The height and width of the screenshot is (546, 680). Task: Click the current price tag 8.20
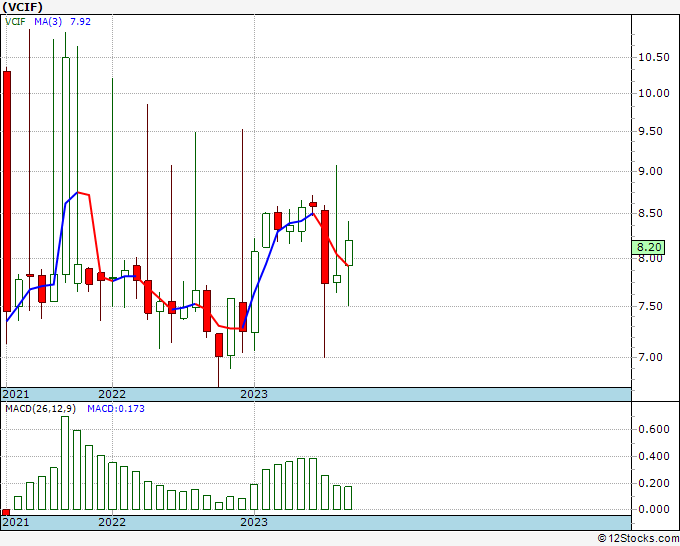(x=648, y=247)
